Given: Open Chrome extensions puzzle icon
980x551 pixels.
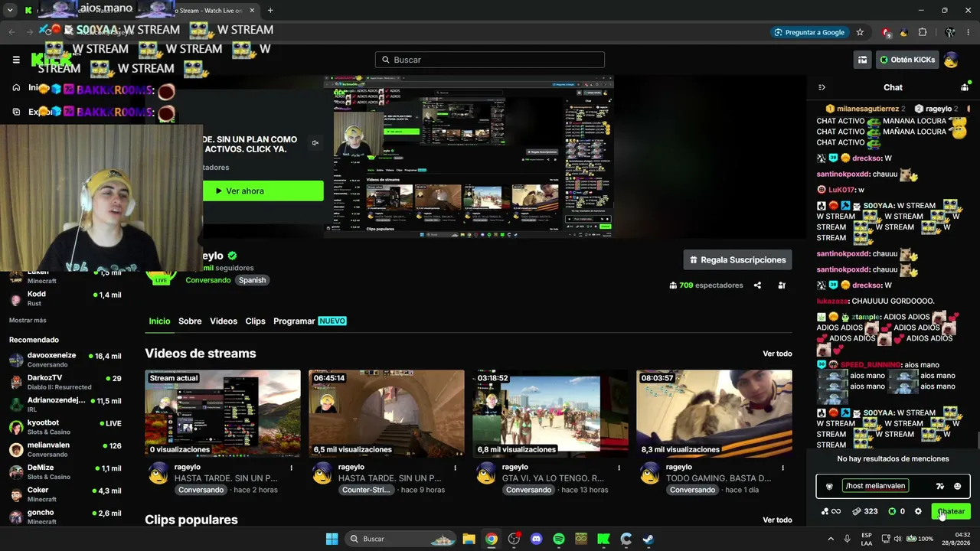Looking at the screenshot, I should coord(923,32).
